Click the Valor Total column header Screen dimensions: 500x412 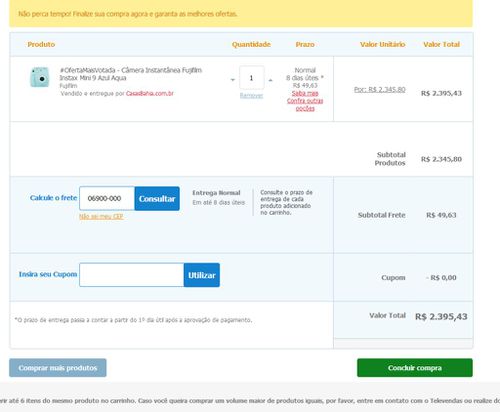click(441, 44)
